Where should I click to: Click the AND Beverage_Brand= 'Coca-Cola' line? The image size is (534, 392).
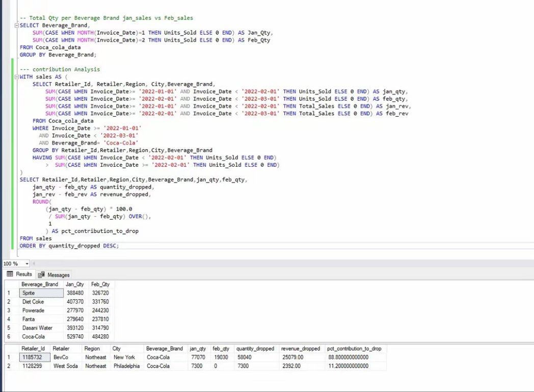(89, 143)
